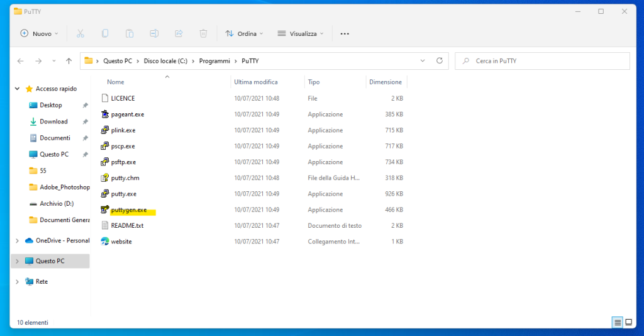Refresh the current folder view

pyautogui.click(x=440, y=61)
